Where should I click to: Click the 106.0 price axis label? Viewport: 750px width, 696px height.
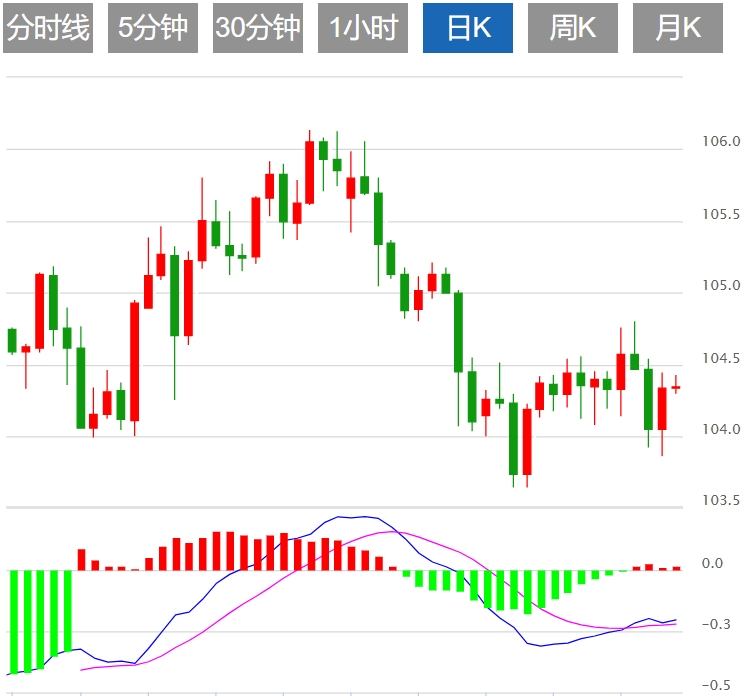point(721,142)
